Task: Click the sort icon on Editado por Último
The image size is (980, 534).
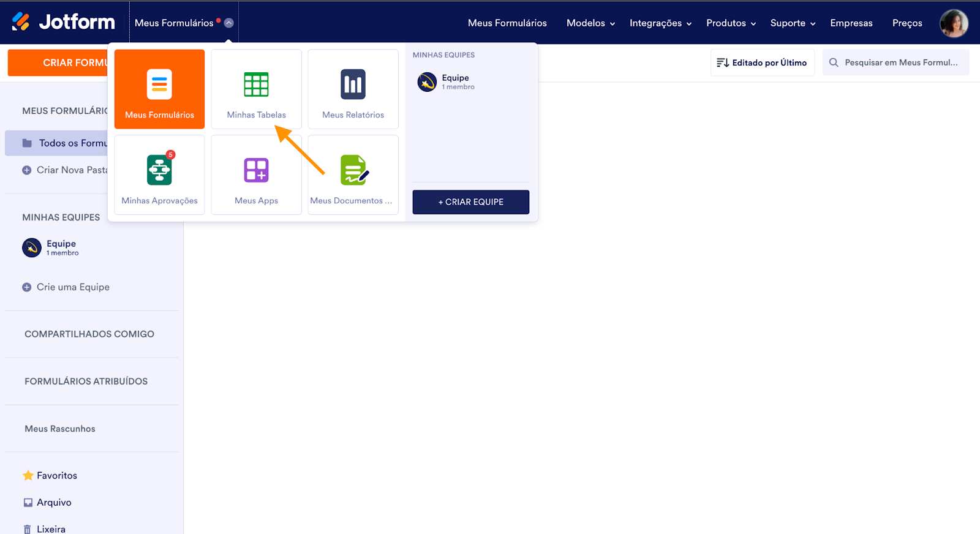Action: click(723, 62)
